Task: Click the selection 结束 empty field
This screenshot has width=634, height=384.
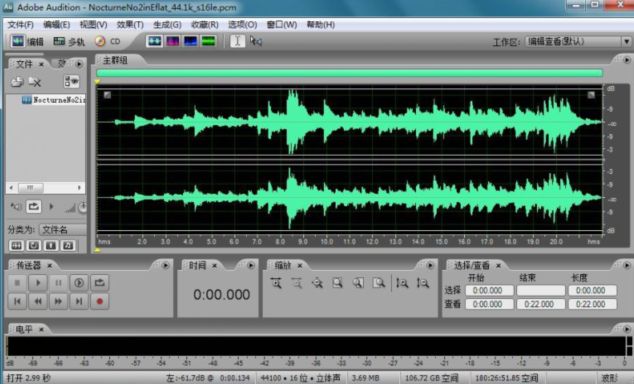Action: (x=541, y=290)
